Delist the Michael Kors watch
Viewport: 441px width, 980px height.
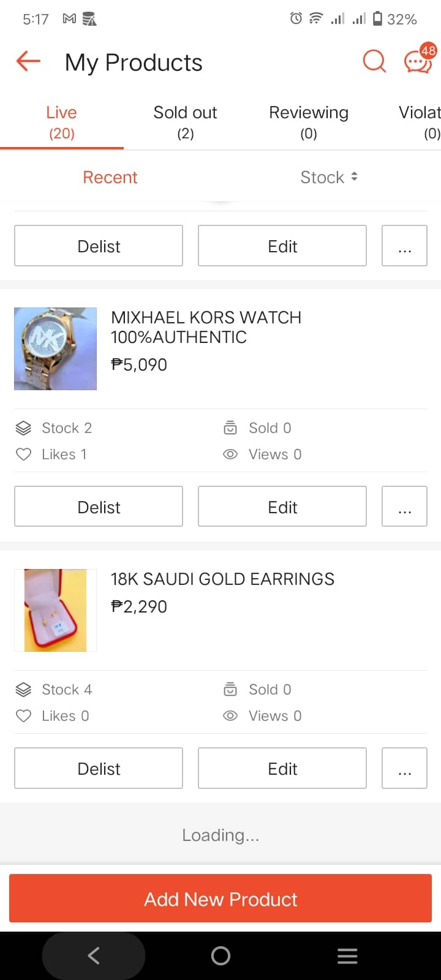pyautogui.click(x=99, y=507)
